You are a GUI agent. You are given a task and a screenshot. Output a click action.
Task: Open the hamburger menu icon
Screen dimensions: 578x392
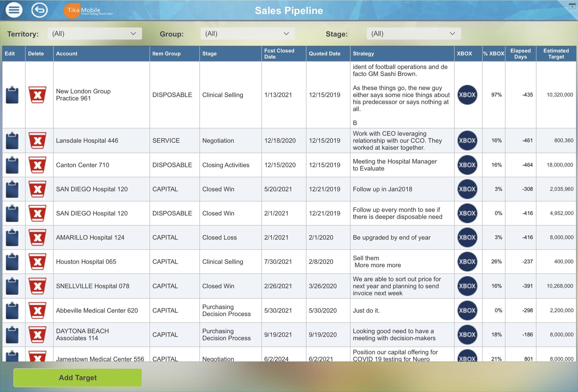[x=14, y=10]
